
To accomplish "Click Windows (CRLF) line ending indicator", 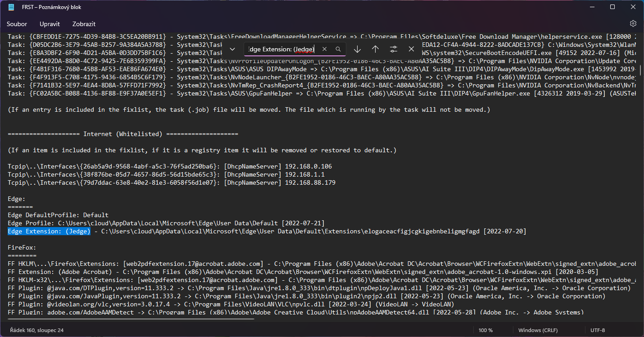I will pyautogui.click(x=538, y=330).
